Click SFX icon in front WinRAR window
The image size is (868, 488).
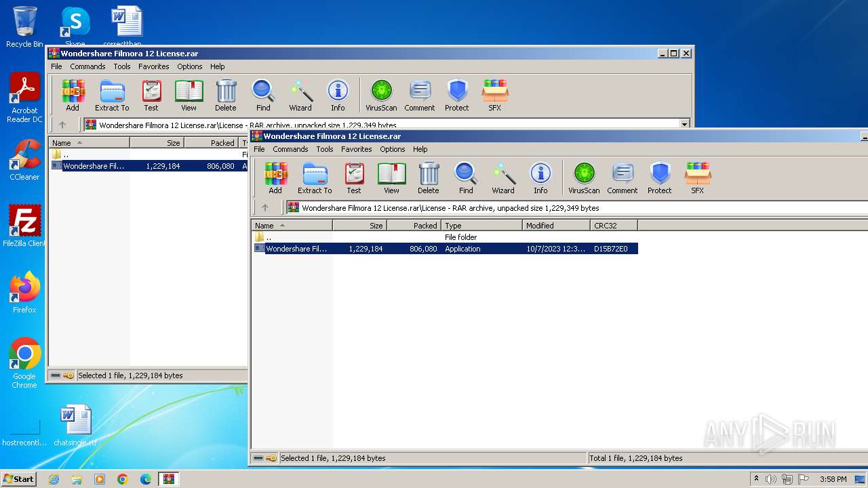698,178
